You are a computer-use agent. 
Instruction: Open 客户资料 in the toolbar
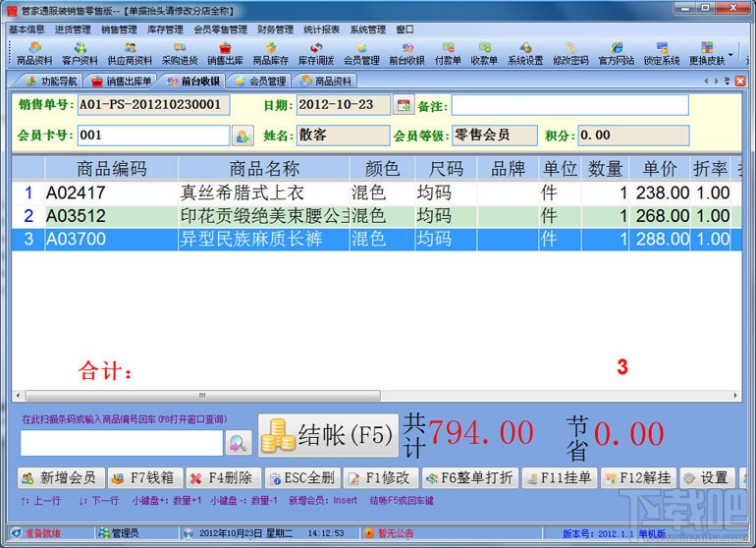point(81,53)
